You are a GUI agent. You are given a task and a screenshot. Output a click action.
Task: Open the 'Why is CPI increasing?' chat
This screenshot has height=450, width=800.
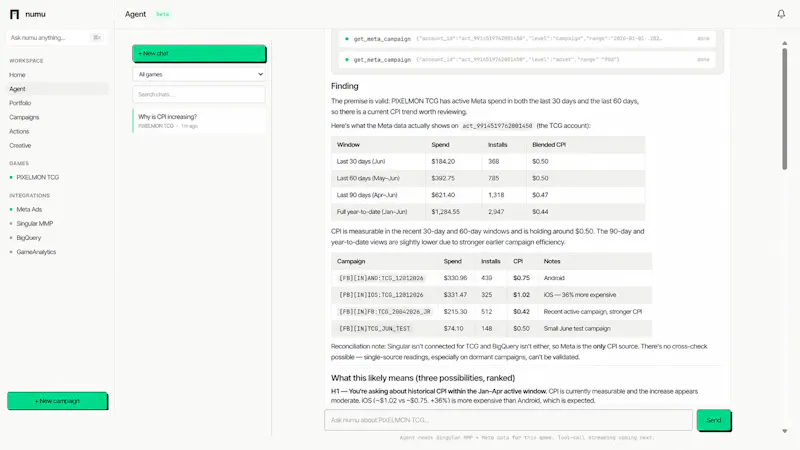click(x=199, y=121)
